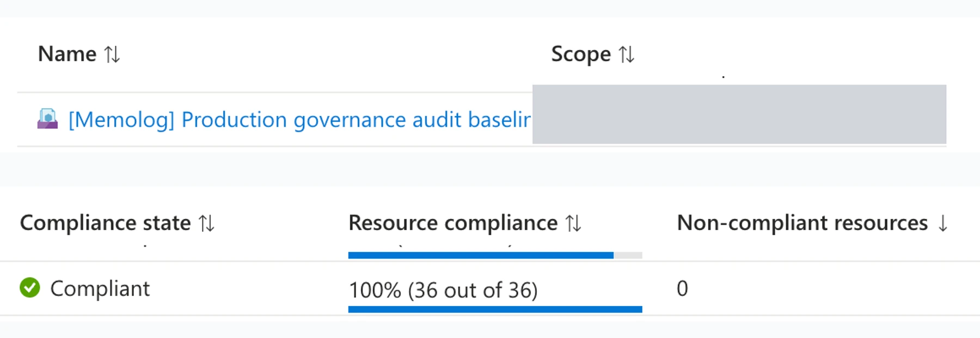Screen dimensions: 980x338
Task: Click the Name column header
Action: click(x=67, y=54)
